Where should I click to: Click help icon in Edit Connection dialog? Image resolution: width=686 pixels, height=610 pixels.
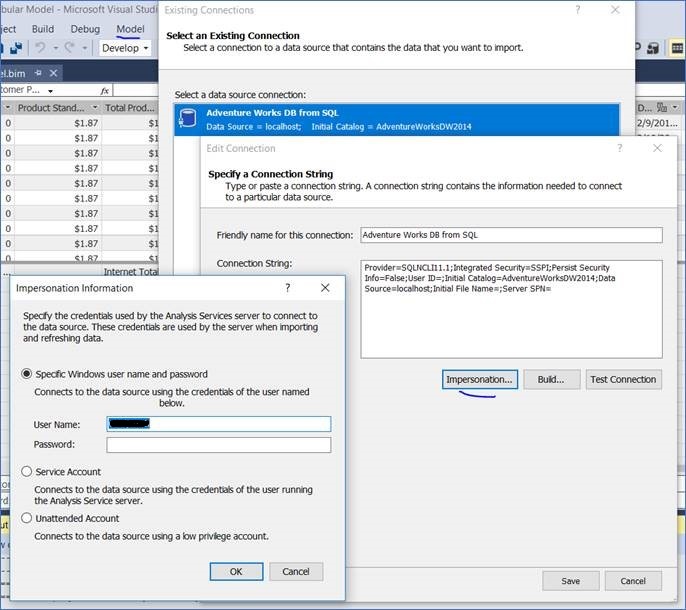click(620, 148)
